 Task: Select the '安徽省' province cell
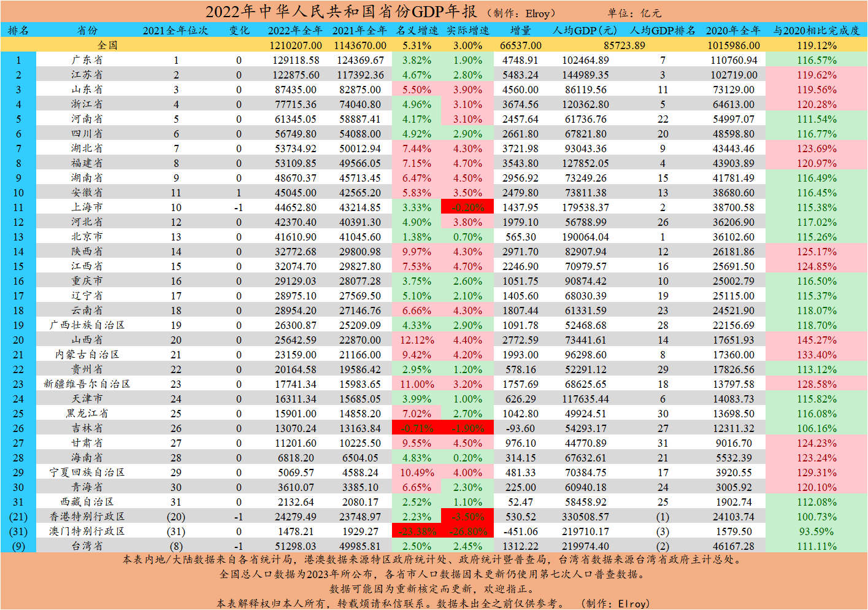coord(87,192)
